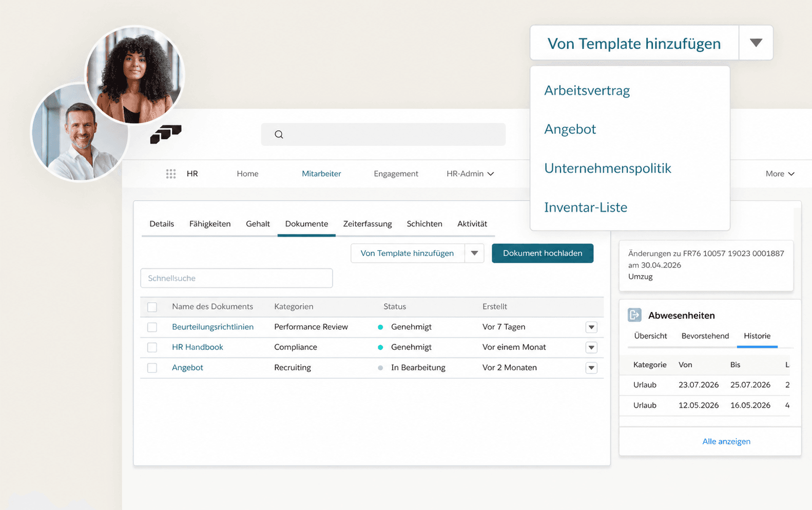
Task: Check the Angebot row checkbox
Action: click(152, 368)
